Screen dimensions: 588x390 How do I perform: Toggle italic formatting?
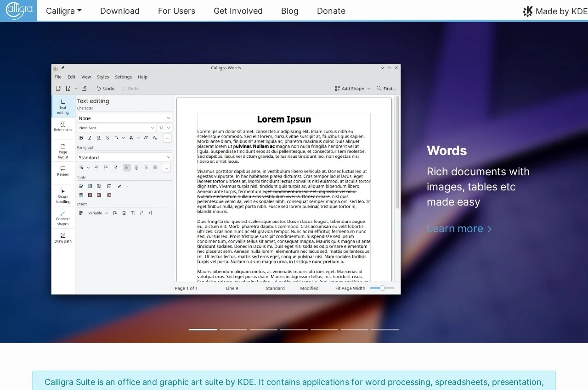pyautogui.click(x=90, y=138)
